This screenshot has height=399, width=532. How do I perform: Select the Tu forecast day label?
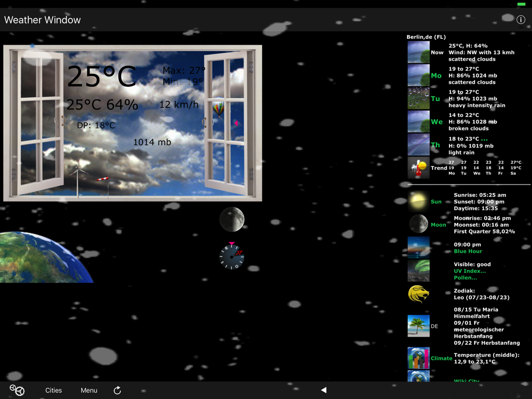(435, 99)
